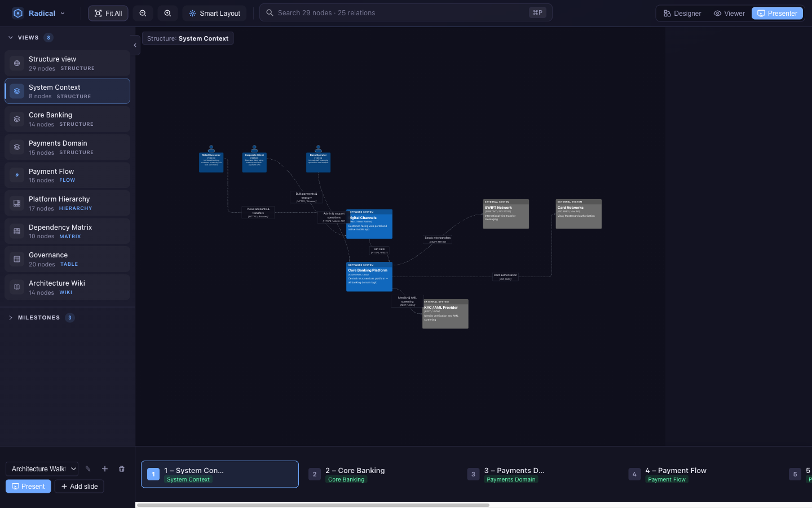Click the Dependency Matrix grid icon

coord(17,231)
